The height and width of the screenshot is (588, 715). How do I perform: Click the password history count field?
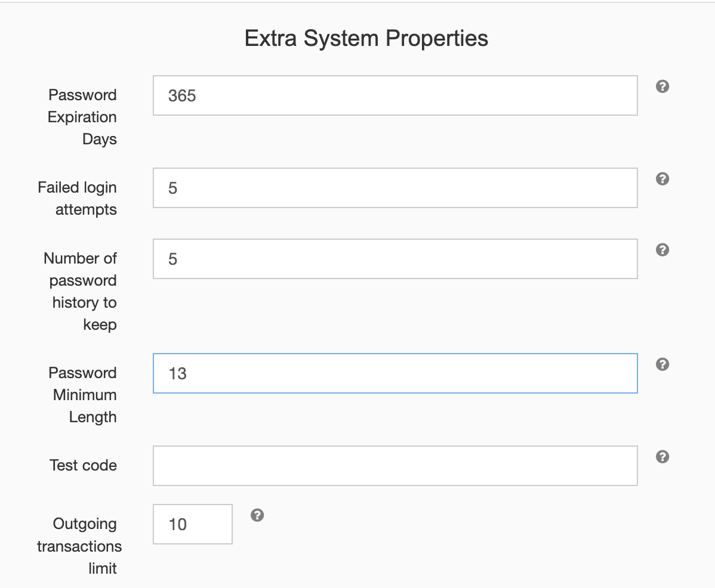(x=395, y=258)
